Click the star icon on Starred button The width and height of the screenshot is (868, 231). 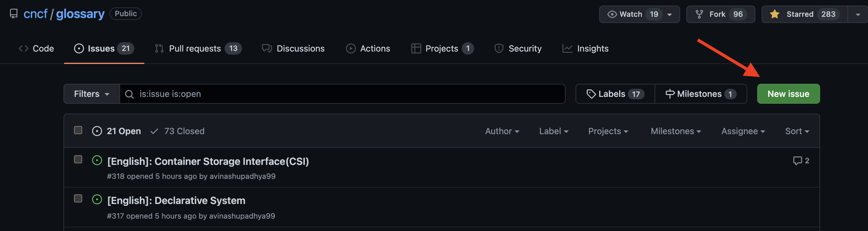click(x=775, y=14)
